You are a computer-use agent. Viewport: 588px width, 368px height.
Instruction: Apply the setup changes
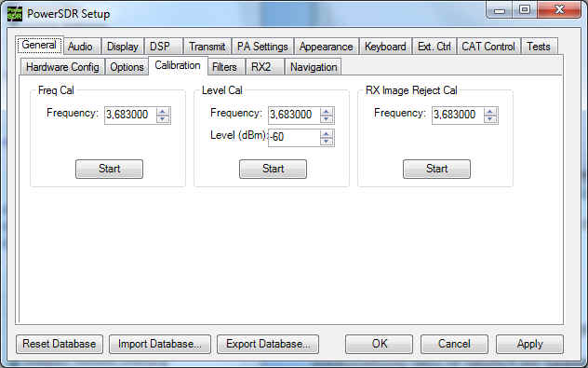coord(529,344)
